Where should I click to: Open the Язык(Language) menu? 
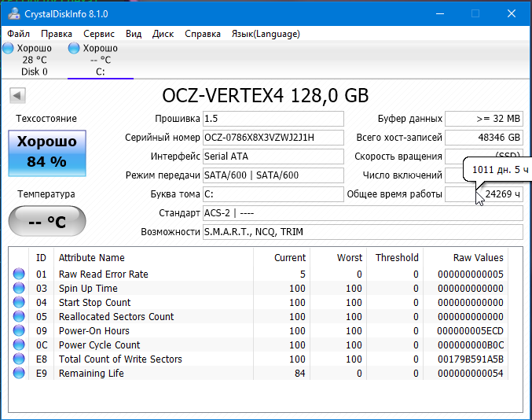266,34
